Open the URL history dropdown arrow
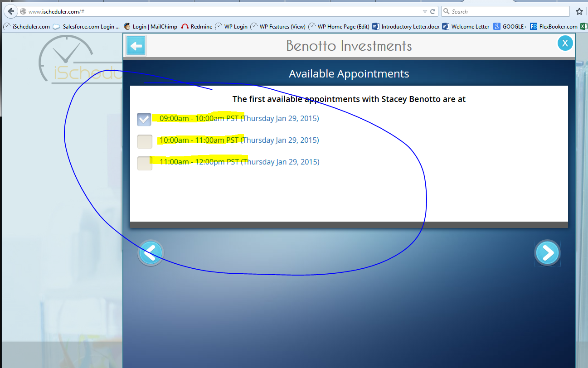588x368 pixels. coord(425,11)
